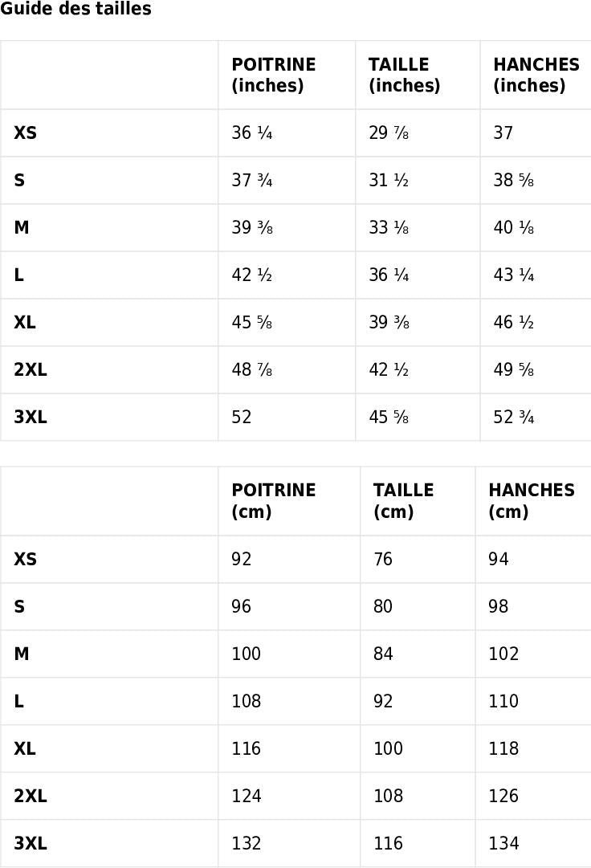Select the 31 ½ waist value for S
Image resolution: width=591 pixels, height=868 pixels.
click(x=389, y=181)
